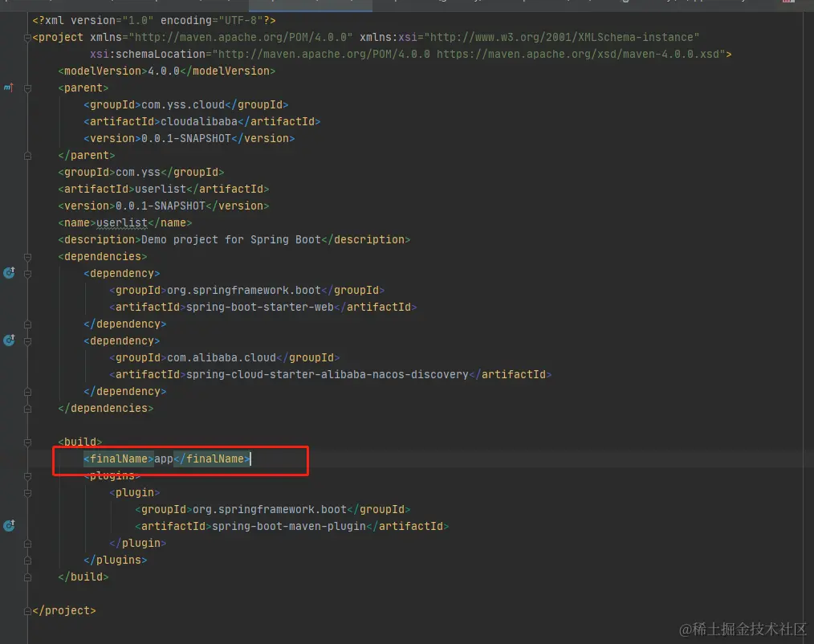Place cursor in the xml version declaration line
This screenshot has width=814, height=644.
click(153, 20)
